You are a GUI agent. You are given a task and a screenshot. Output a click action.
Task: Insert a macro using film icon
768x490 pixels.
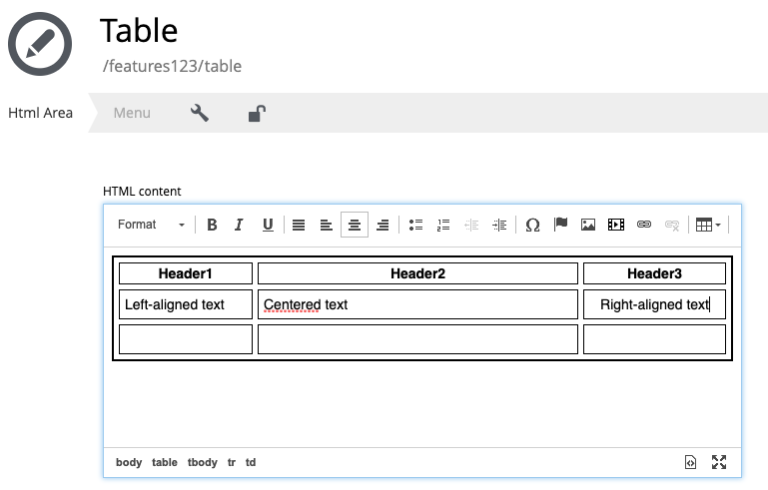click(x=616, y=225)
